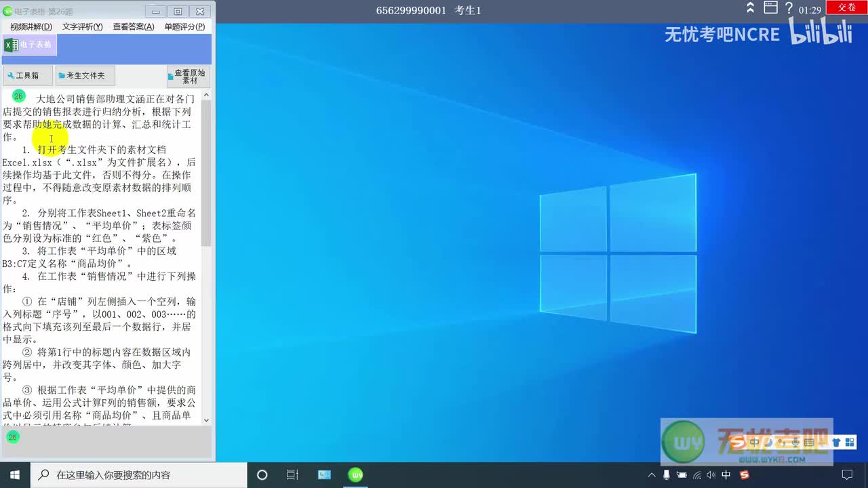
Task: Click the green 26 question badge at bottom
Action: [12, 437]
